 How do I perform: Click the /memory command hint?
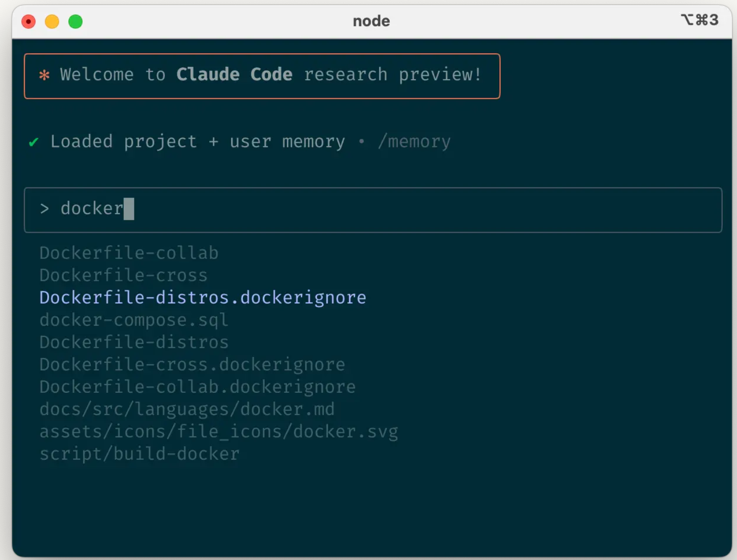click(414, 142)
